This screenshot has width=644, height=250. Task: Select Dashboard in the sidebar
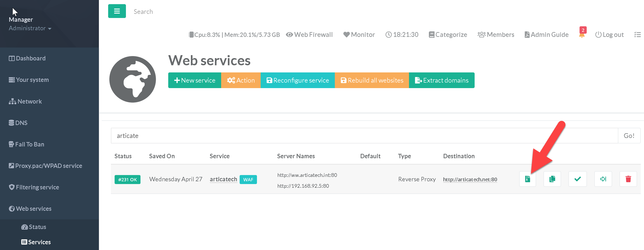(27, 58)
